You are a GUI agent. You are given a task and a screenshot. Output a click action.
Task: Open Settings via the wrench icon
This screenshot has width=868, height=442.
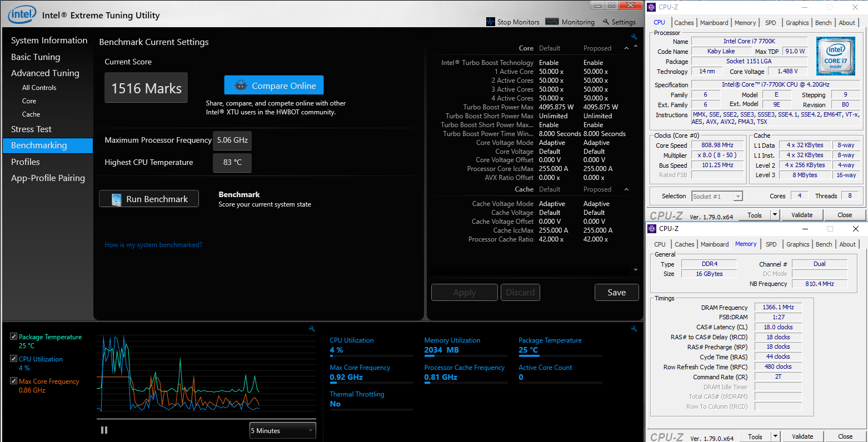tap(605, 22)
